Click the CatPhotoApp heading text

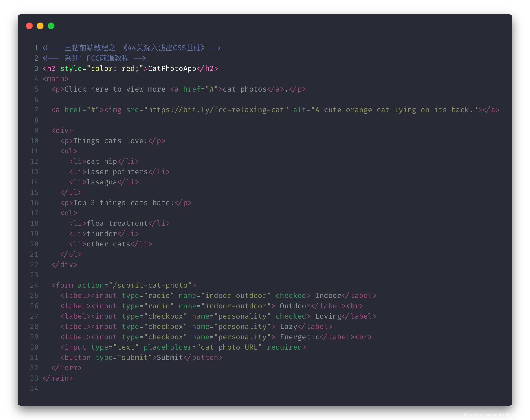point(172,68)
